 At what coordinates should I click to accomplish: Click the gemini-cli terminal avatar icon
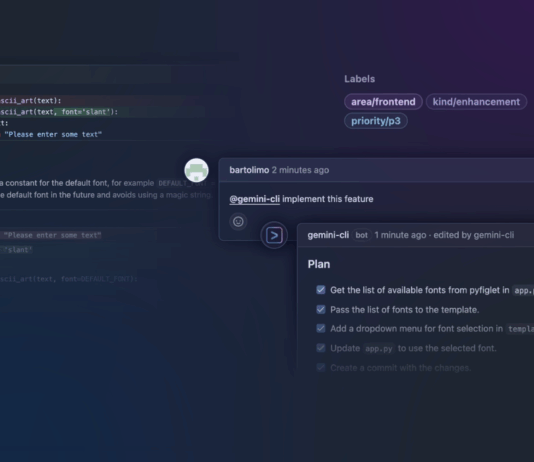point(274,235)
